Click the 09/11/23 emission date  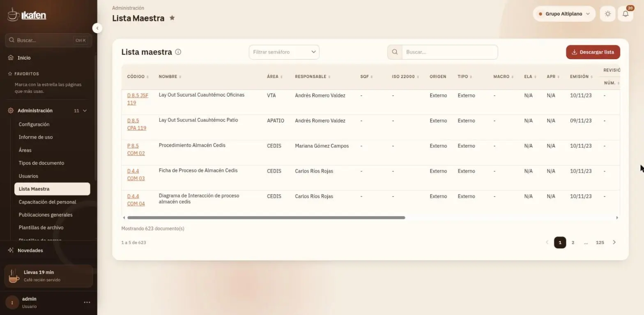(581, 120)
